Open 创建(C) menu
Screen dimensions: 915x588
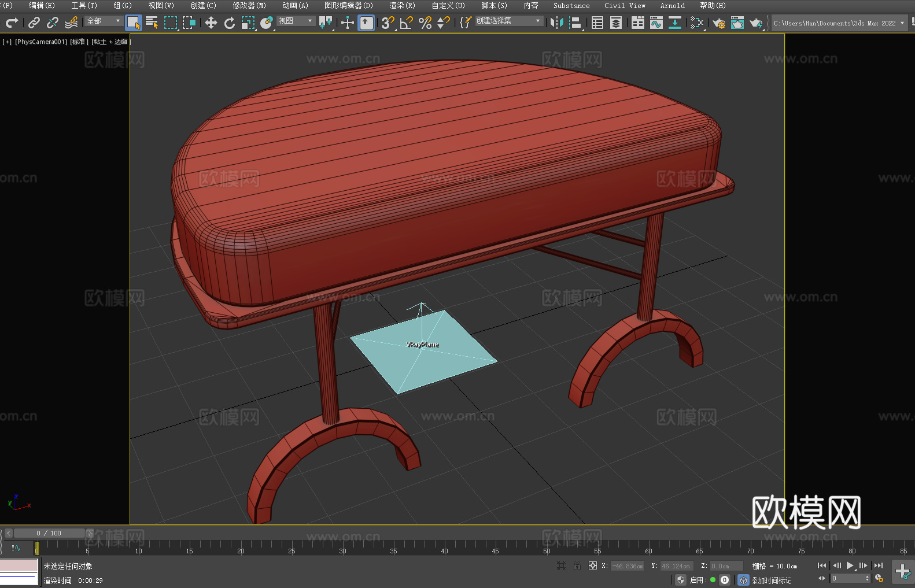pyautogui.click(x=203, y=5)
